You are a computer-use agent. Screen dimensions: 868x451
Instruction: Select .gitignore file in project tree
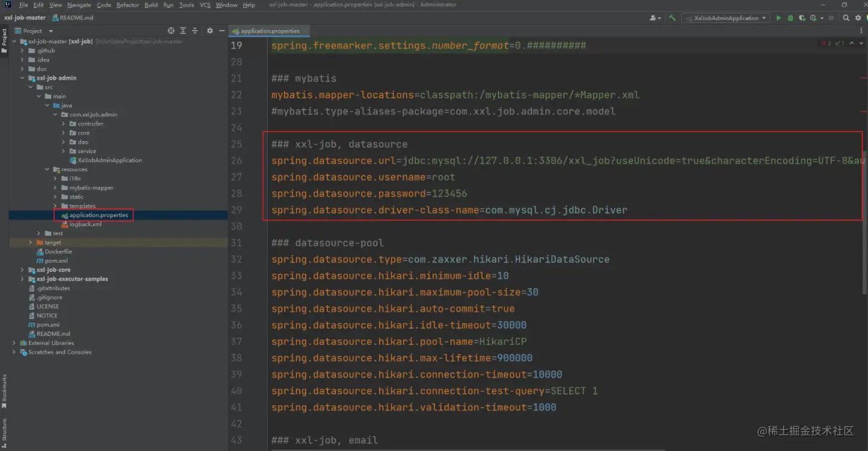(x=45, y=297)
